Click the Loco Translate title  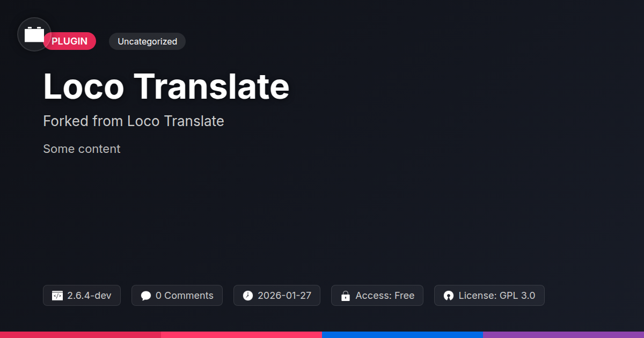click(x=166, y=86)
